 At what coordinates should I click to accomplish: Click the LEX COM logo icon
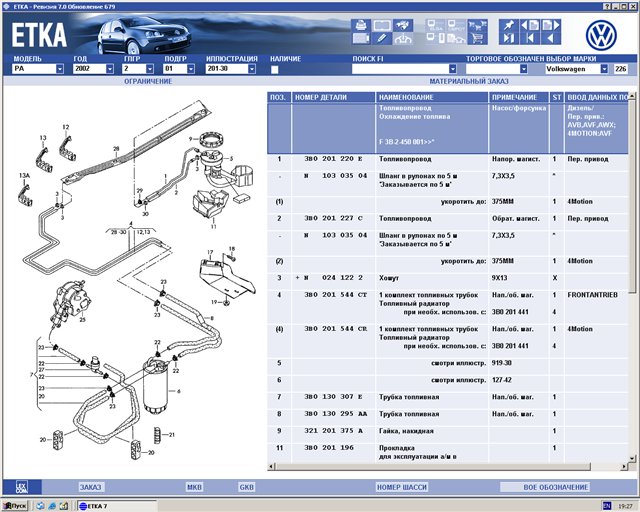pyautogui.click(x=22, y=487)
